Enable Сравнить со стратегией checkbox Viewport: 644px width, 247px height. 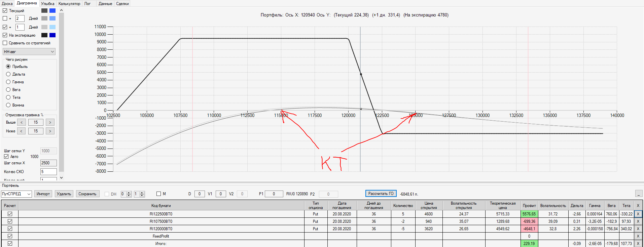(x=5, y=43)
